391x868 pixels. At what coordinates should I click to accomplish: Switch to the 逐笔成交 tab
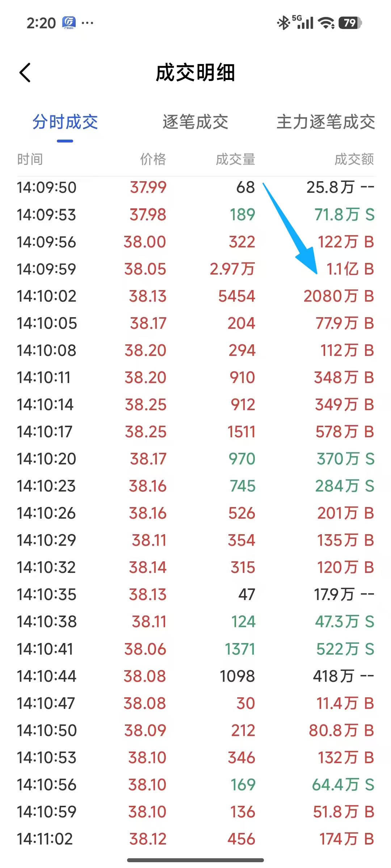[x=195, y=122]
